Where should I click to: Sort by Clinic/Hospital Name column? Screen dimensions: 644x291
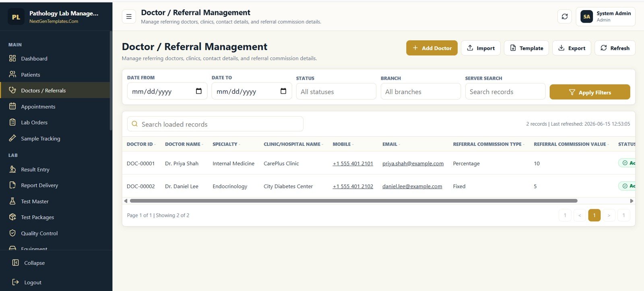tap(293, 144)
